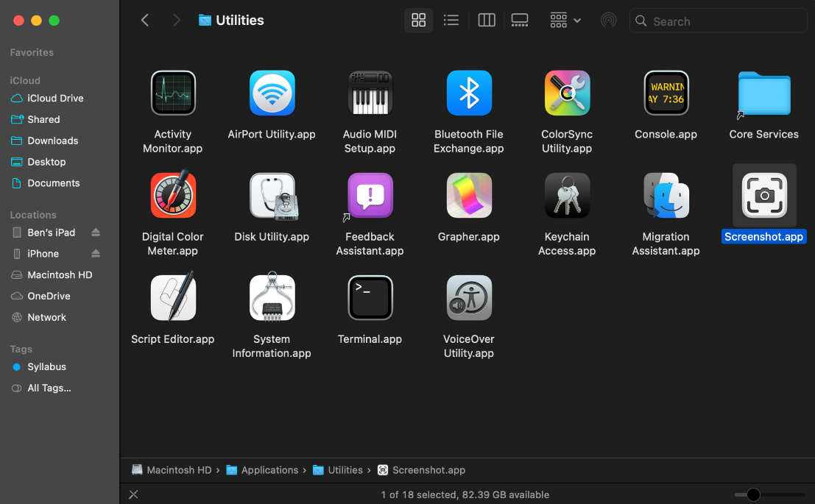
Task: Open the group-by dropdown in toolbar
Action: (565, 21)
